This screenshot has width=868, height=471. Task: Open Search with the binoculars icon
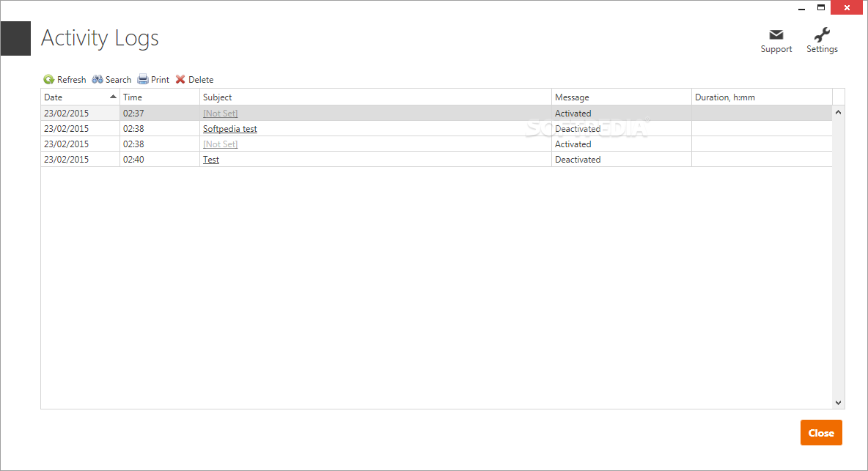pyautogui.click(x=98, y=80)
